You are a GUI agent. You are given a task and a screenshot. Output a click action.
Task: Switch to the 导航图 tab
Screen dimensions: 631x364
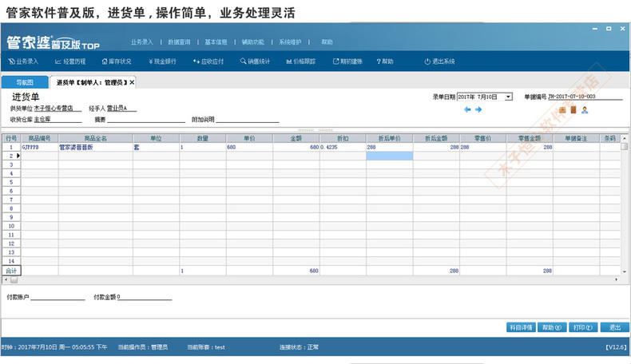[25, 82]
